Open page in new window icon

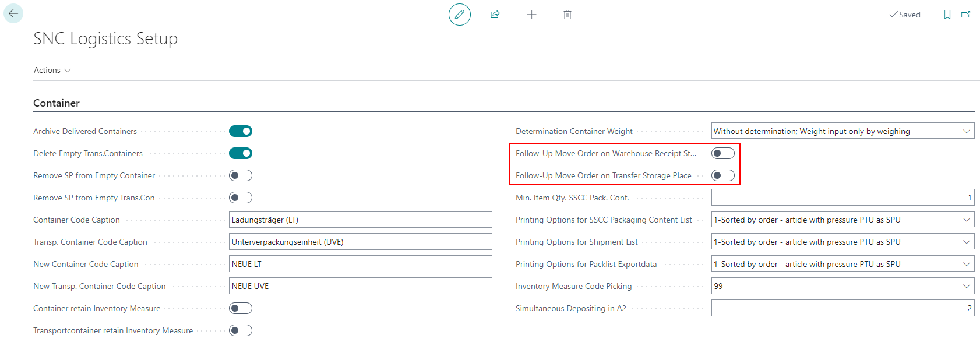(966, 15)
